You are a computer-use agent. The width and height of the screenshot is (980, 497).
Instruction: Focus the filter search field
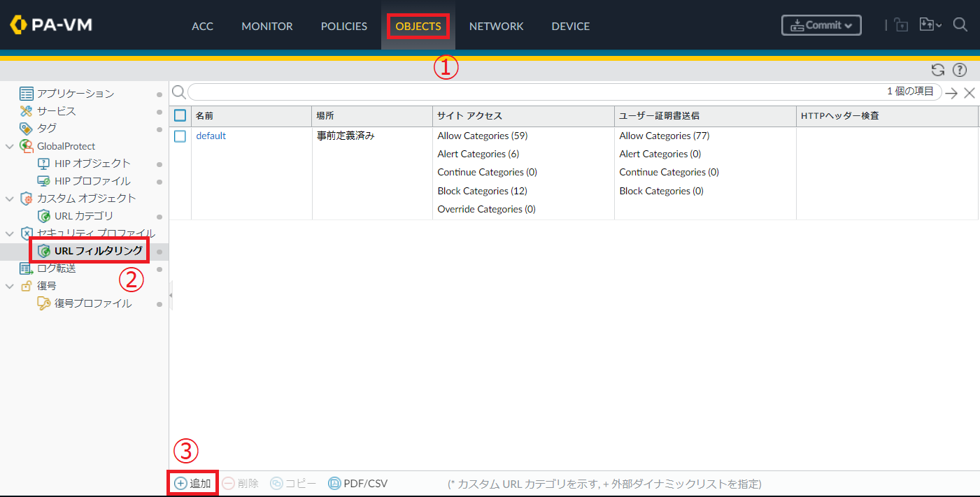pyautogui.click(x=564, y=92)
